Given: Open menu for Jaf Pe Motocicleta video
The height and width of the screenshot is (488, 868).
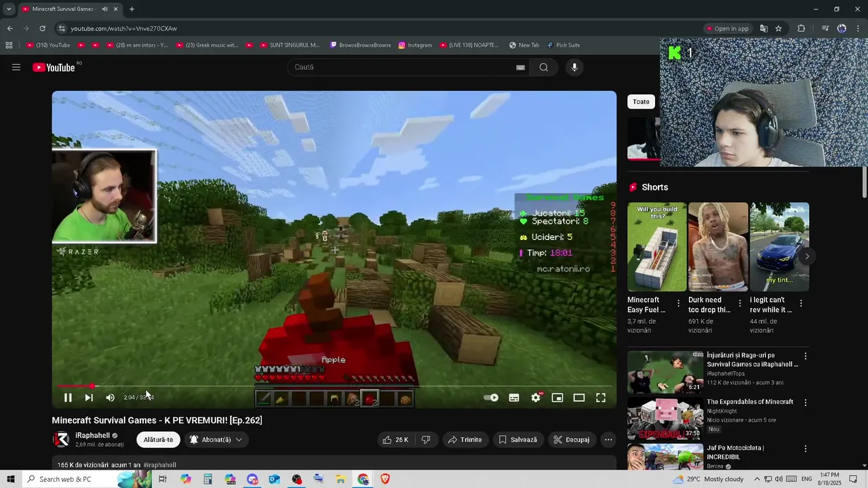Looking at the screenshot, I should point(806,449).
